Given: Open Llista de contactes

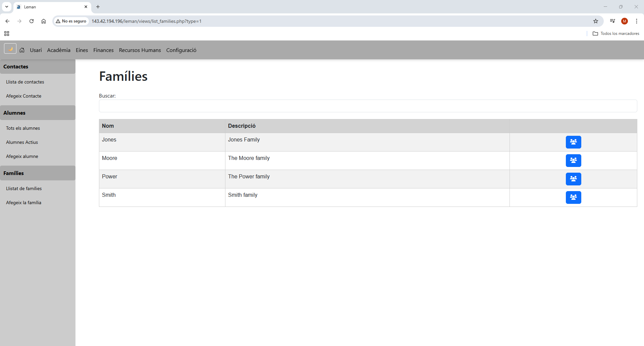Looking at the screenshot, I should click(25, 82).
